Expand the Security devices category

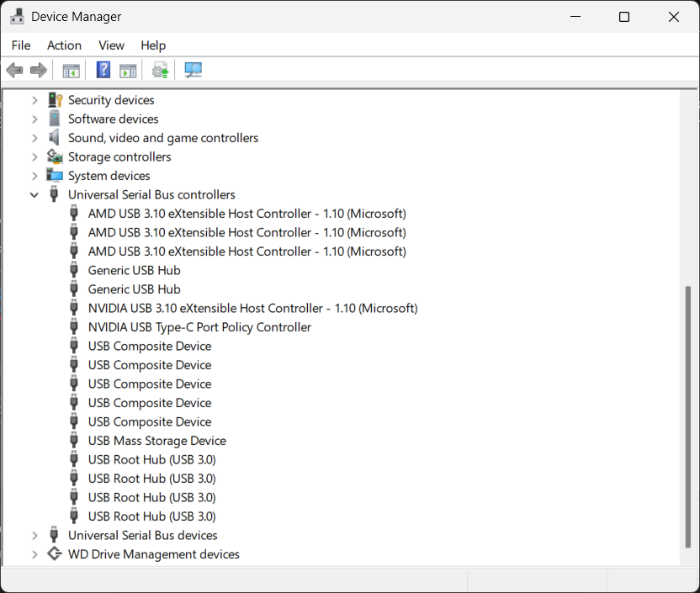click(x=34, y=100)
